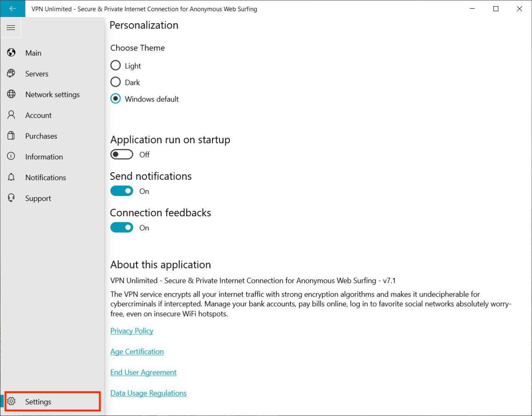532x416 pixels.
Task: Disable Connection feedbacks toggle
Action: (x=122, y=228)
